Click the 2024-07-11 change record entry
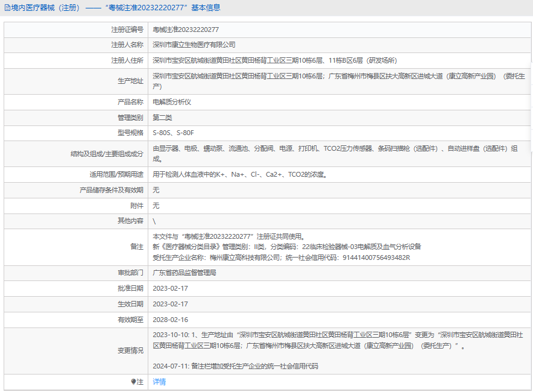Screen dimensions: 533x392 pyautogui.click(x=235, y=366)
